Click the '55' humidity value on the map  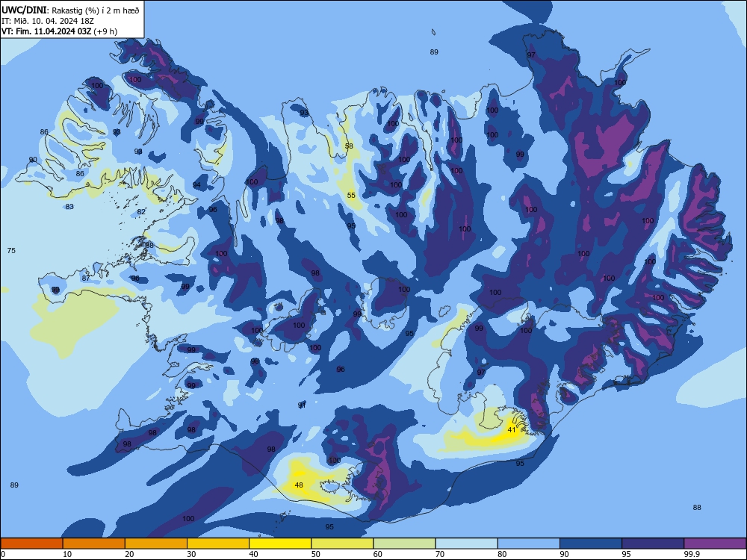(351, 195)
